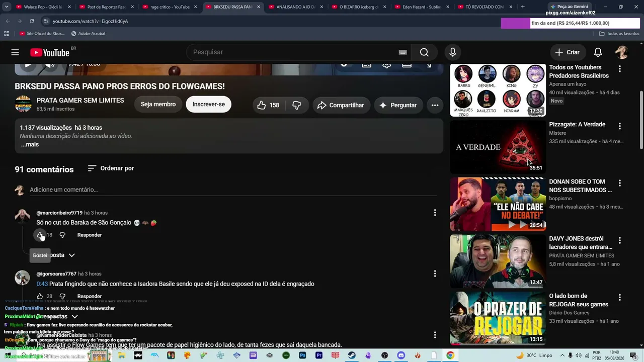Click the search magnifier button
The width and height of the screenshot is (644, 362).
[424, 52]
